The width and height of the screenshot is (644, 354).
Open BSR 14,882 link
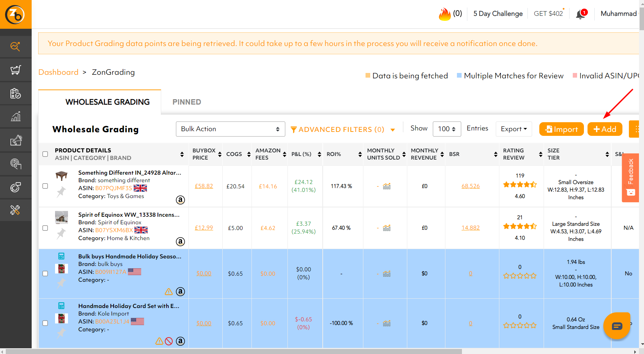tap(471, 228)
